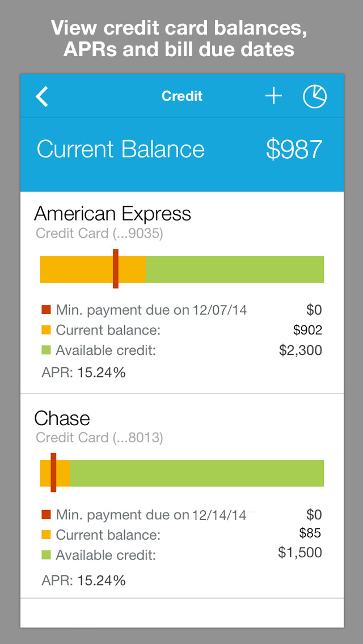
Task: Tap the orange current balance legend square for American Express
Action: click(x=47, y=330)
